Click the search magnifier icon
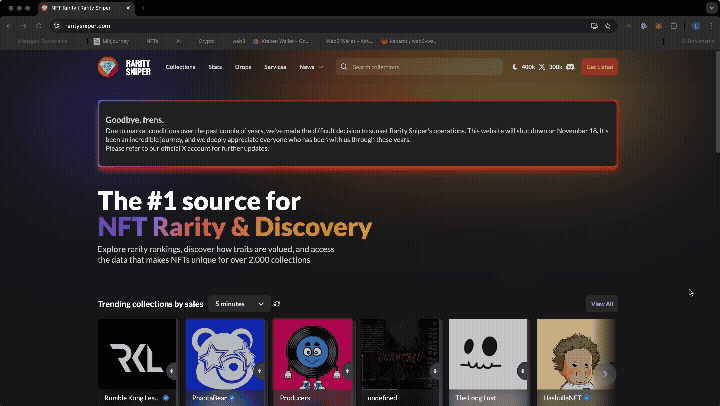 [343, 67]
